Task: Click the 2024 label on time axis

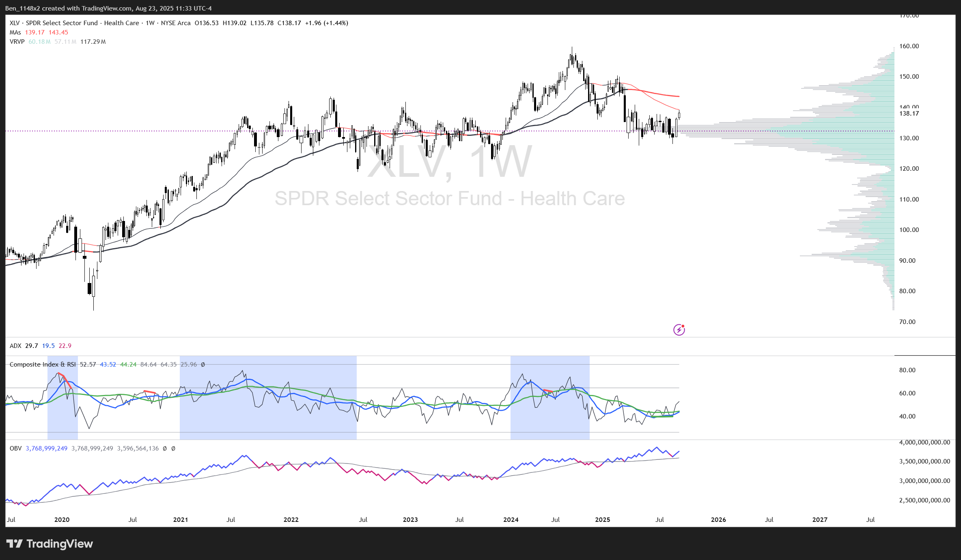Action: pyautogui.click(x=511, y=520)
